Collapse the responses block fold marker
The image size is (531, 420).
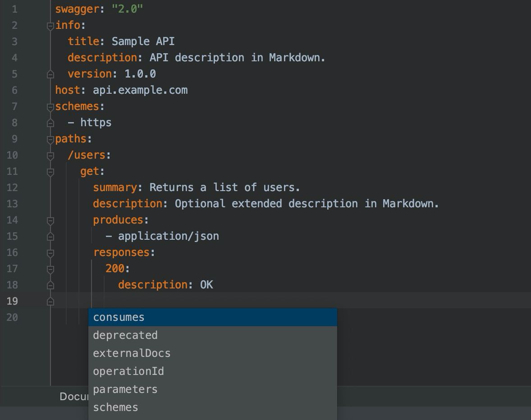(50, 253)
